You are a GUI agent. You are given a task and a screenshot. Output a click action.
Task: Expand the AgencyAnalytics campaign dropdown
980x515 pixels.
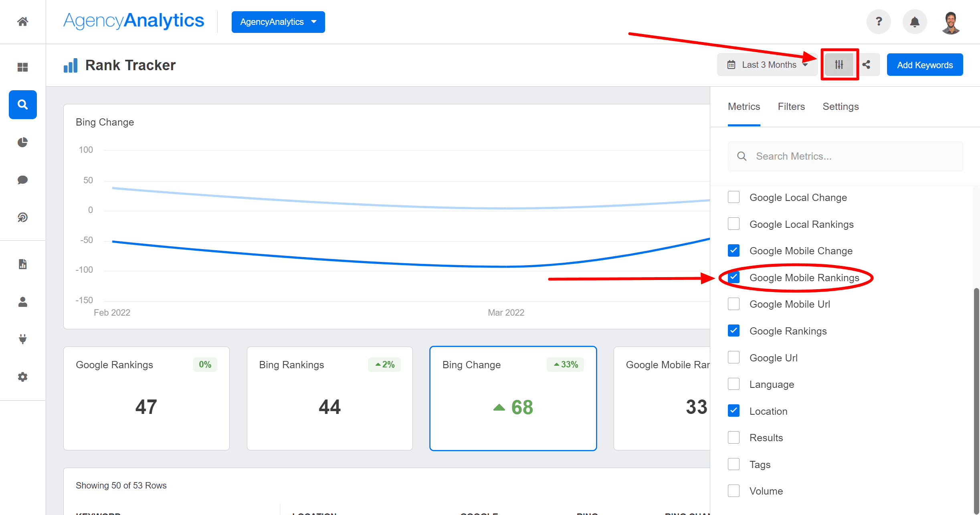coord(278,22)
